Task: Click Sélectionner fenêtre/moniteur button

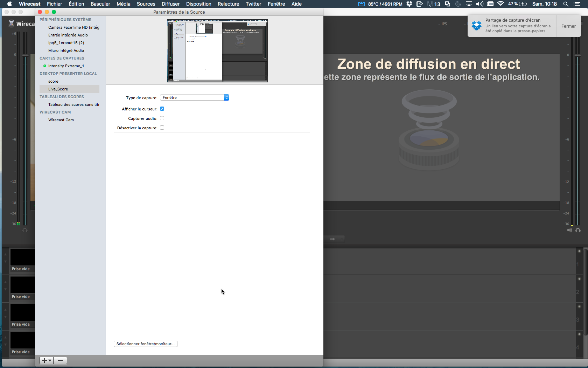Action: coord(146,344)
